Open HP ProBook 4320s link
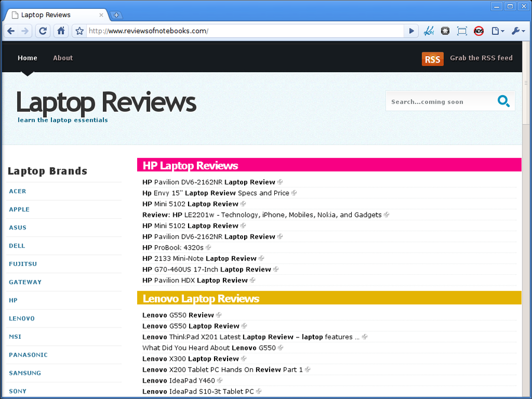532x399 pixels. coord(173,248)
